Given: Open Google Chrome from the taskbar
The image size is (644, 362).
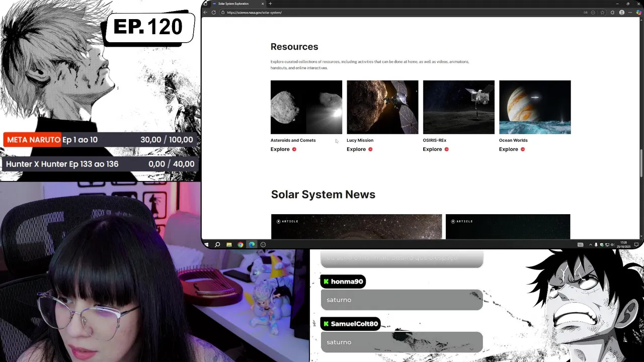Looking at the screenshot, I should pos(240,245).
